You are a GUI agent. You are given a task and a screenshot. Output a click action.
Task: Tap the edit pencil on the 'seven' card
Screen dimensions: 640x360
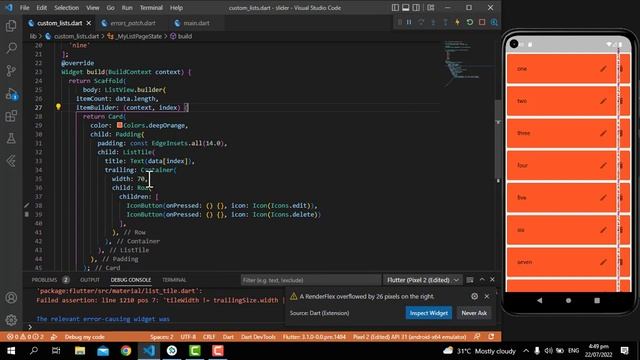pos(603,262)
